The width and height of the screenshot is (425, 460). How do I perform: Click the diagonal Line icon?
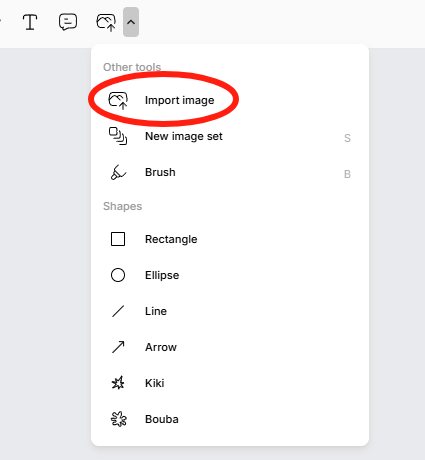[x=118, y=311]
